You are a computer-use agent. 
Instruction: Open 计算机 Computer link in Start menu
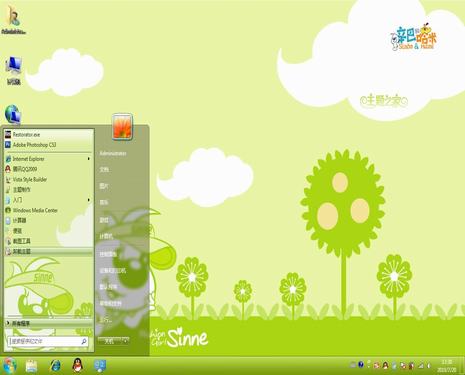point(106,236)
